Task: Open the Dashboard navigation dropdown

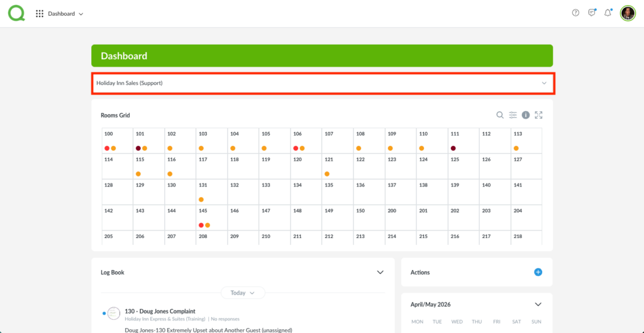Action: click(65, 14)
